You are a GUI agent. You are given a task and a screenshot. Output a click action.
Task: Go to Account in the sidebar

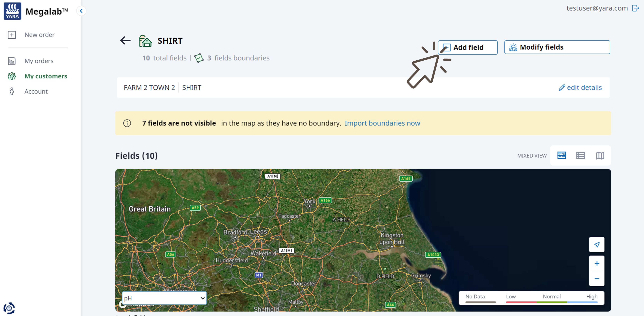(36, 91)
